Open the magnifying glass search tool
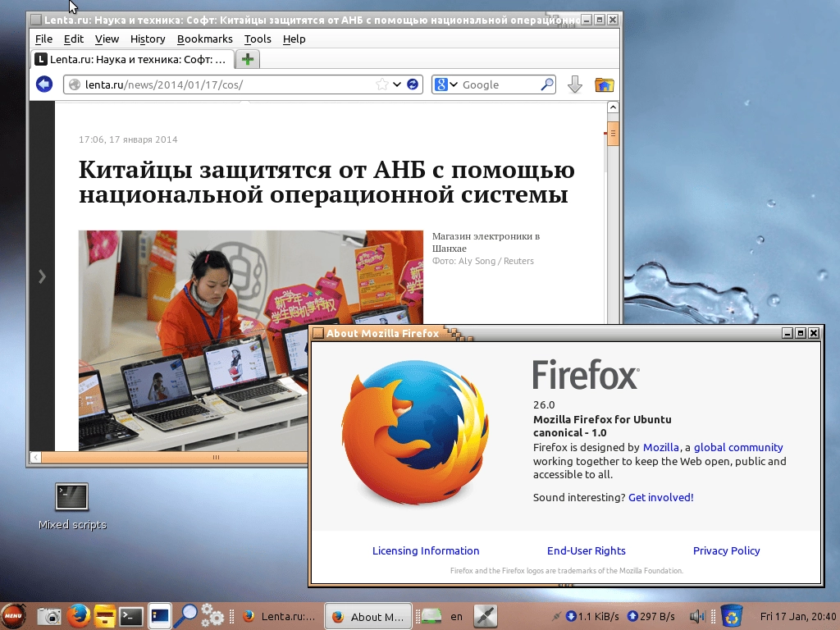Screen dimensions: 840x630 point(186,616)
